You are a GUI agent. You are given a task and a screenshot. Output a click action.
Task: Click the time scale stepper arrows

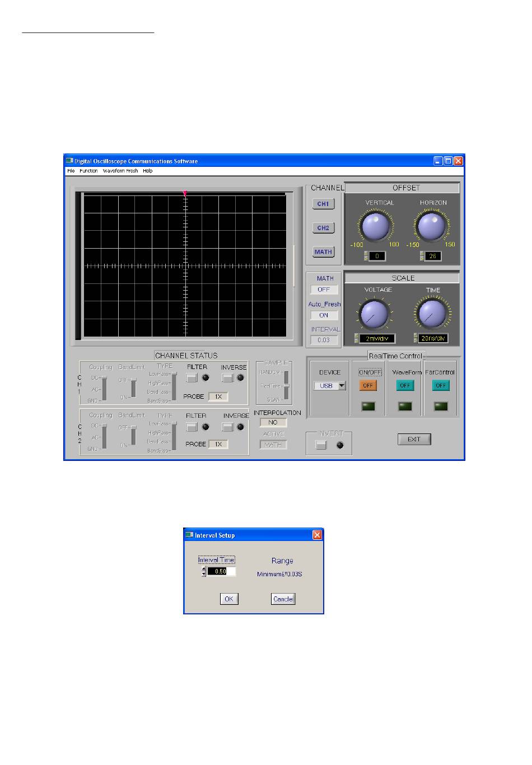coord(416,339)
